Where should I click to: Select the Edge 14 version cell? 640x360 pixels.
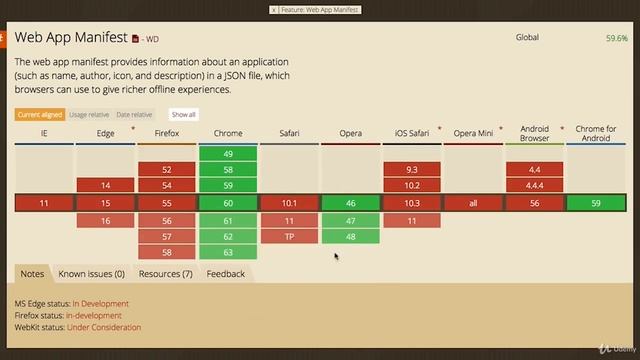point(105,186)
